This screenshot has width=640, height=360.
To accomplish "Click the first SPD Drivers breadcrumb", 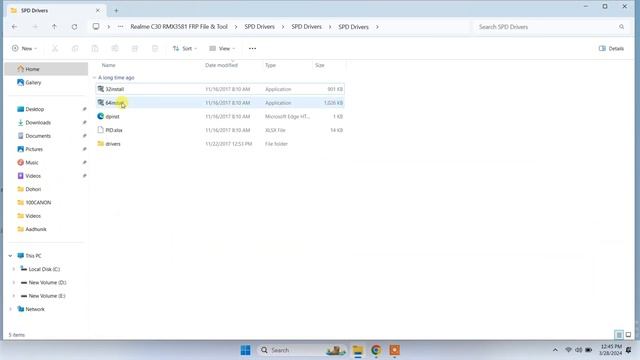I will click(x=260, y=27).
